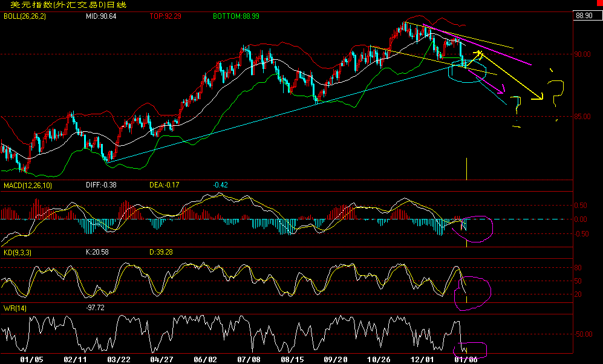Click the KD axis label 50

point(578,281)
